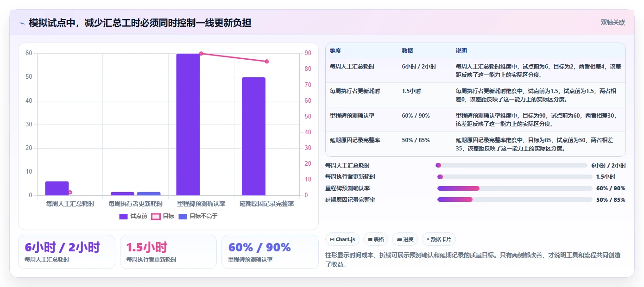Click the 每周人工汇总耗时 purple chart bar
This screenshot has height=287, width=644.
[57, 188]
